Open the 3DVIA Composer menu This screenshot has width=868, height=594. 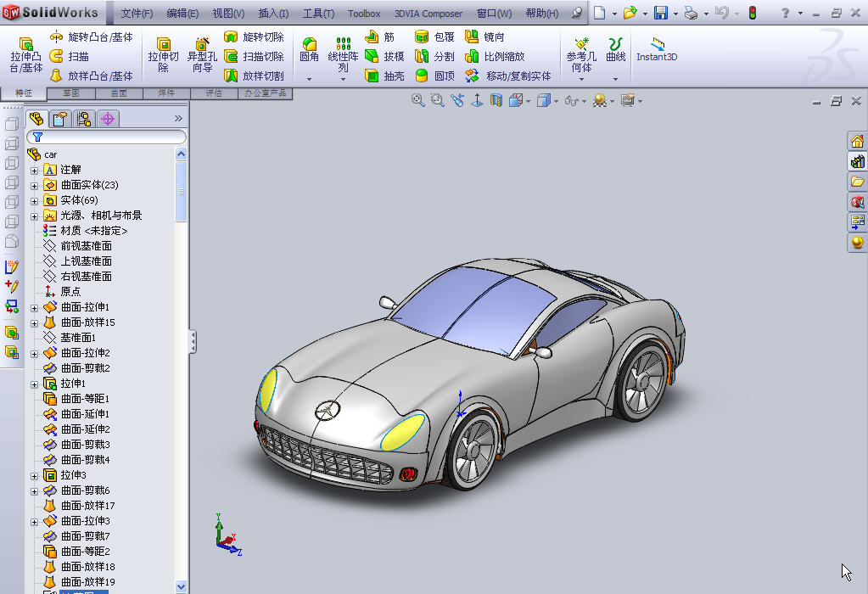coord(428,14)
